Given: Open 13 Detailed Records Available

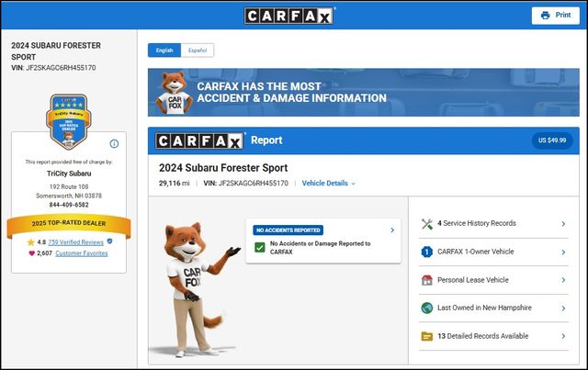Looking at the screenshot, I should point(483,336).
